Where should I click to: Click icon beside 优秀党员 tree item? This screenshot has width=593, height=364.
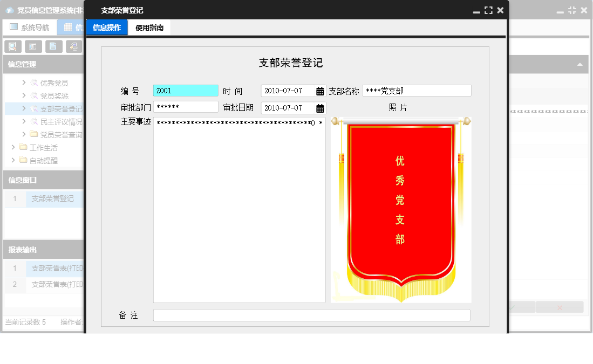[34, 83]
